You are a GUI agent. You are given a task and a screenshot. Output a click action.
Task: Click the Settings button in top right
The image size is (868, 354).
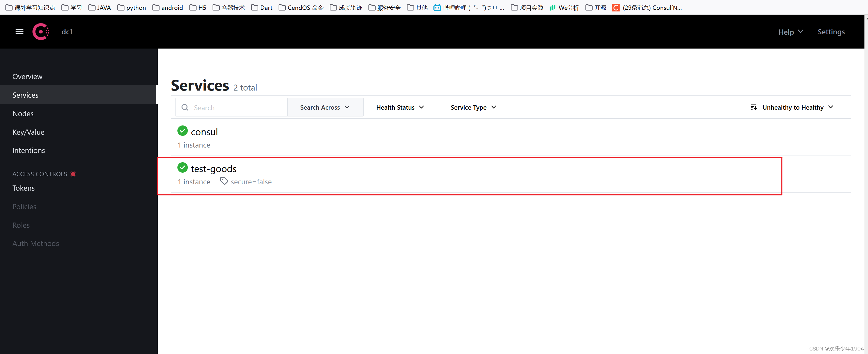(831, 32)
